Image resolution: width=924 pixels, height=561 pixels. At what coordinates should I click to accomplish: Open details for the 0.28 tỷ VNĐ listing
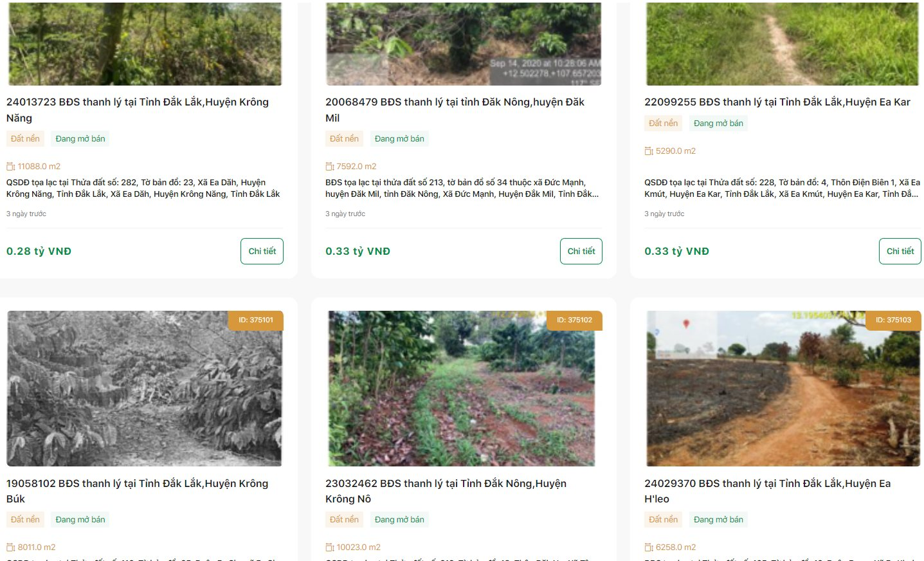262,252
